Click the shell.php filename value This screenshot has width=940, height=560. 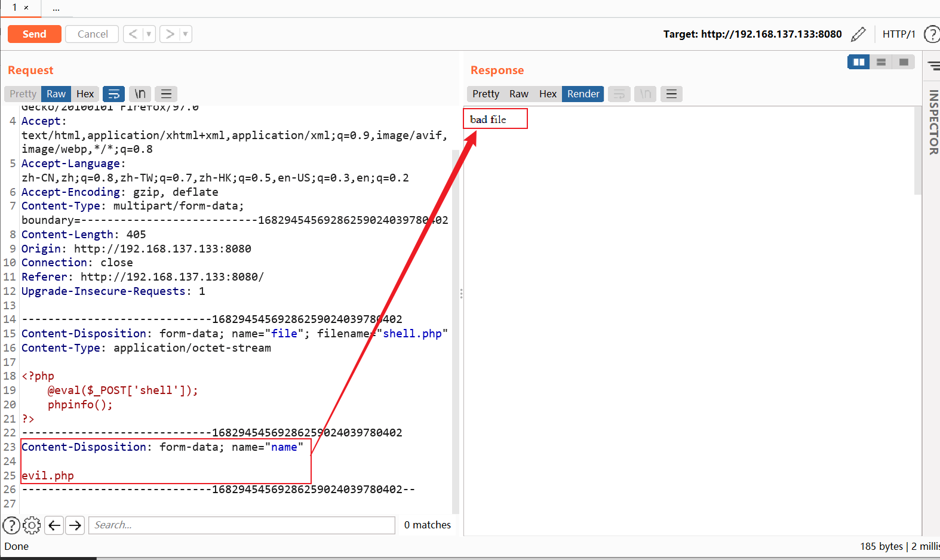pos(412,334)
